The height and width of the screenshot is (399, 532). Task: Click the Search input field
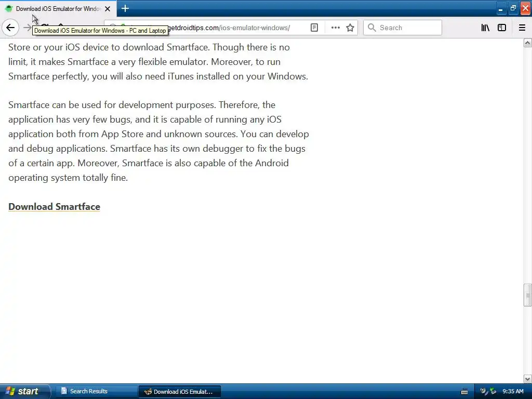pos(403,28)
